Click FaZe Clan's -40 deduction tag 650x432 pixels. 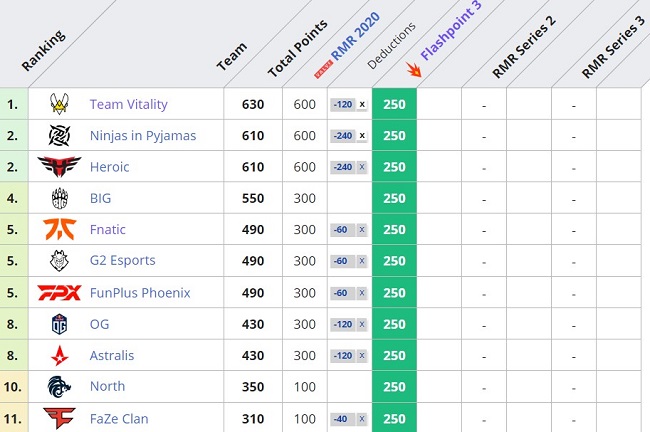343,419
